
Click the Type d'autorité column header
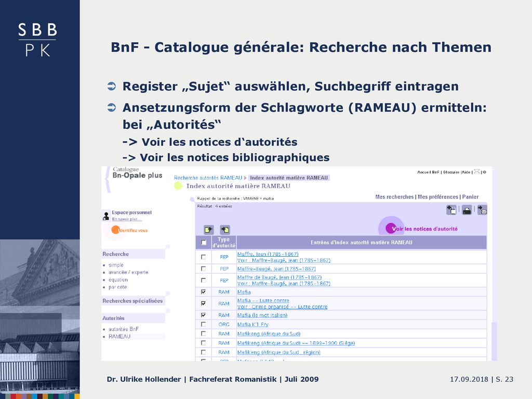(x=223, y=243)
